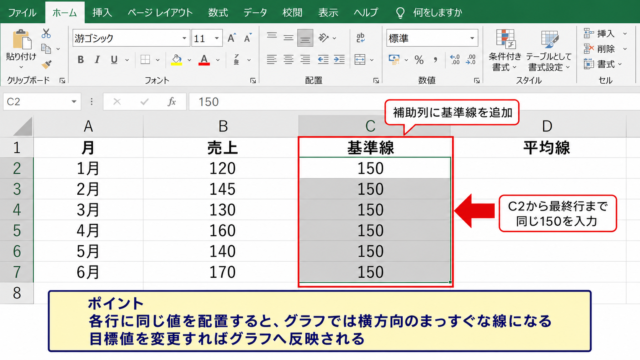The height and width of the screenshot is (360, 640).
Task: Open the borders dropdown arrow
Action: pyautogui.click(x=158, y=60)
